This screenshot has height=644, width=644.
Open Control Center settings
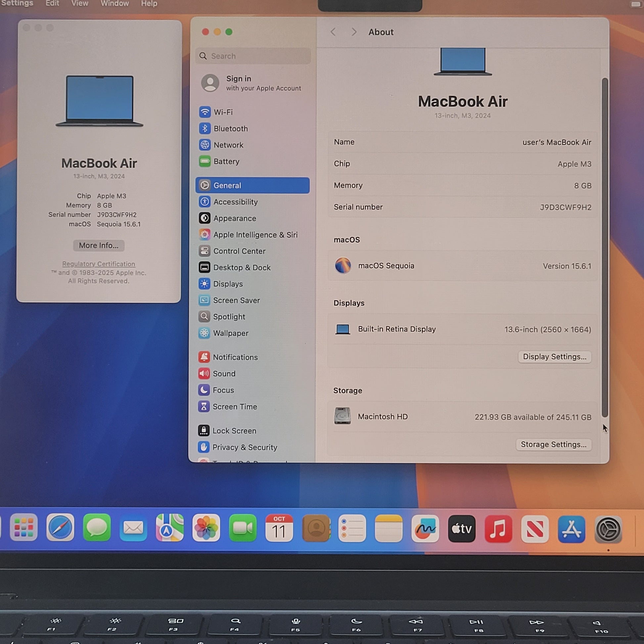(239, 251)
